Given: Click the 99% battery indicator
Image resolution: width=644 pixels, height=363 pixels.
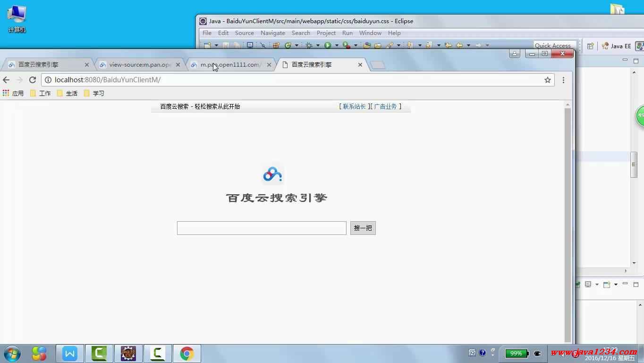Looking at the screenshot, I should 517,354.
